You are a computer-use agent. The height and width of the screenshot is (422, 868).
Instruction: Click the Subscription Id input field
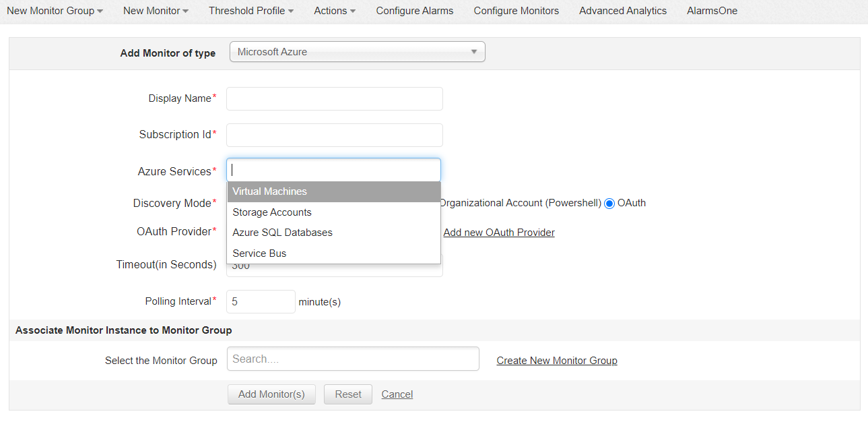[x=335, y=135]
